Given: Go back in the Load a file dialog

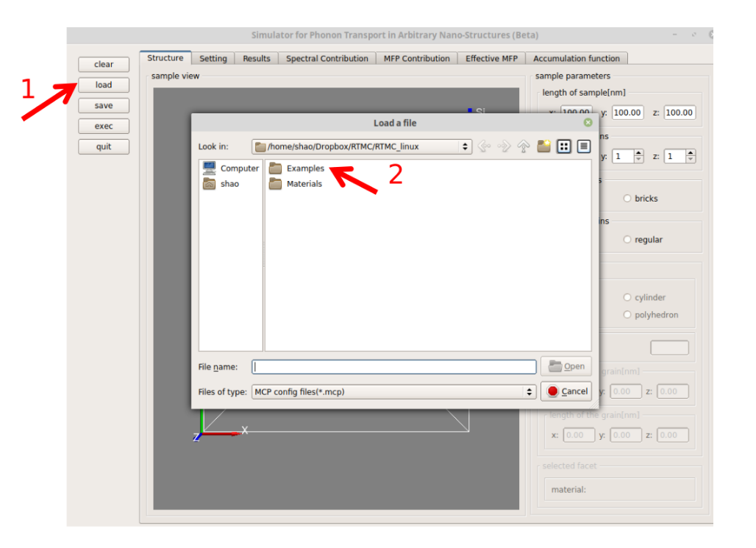Looking at the screenshot, I should click(x=484, y=146).
